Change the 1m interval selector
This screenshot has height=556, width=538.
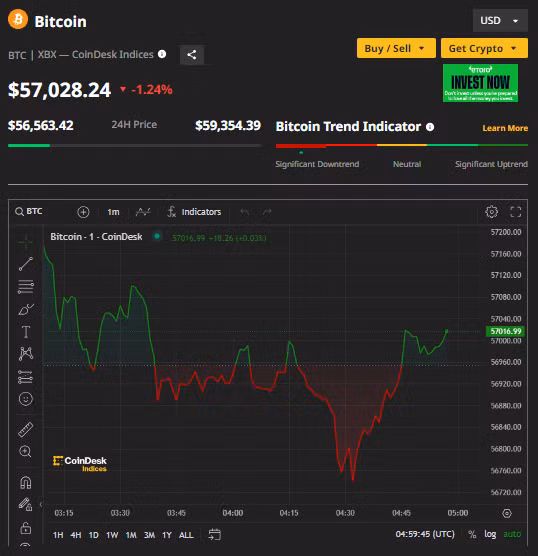click(113, 212)
